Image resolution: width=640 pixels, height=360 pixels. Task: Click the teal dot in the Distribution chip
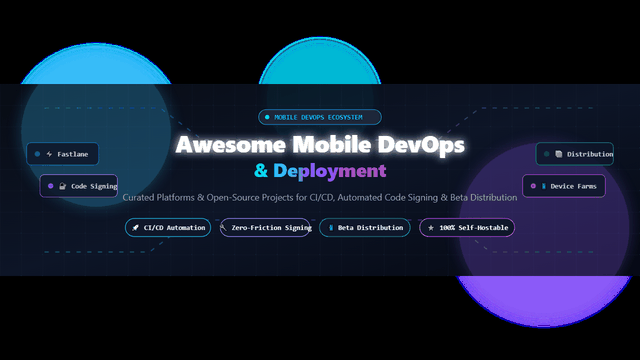coord(547,154)
